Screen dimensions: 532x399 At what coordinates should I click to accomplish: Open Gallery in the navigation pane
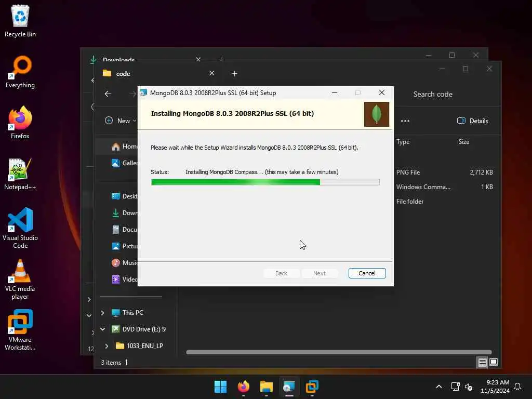click(x=125, y=163)
